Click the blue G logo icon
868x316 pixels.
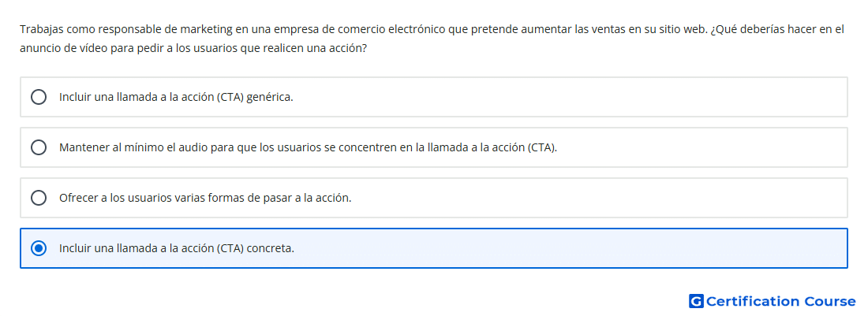click(x=696, y=301)
